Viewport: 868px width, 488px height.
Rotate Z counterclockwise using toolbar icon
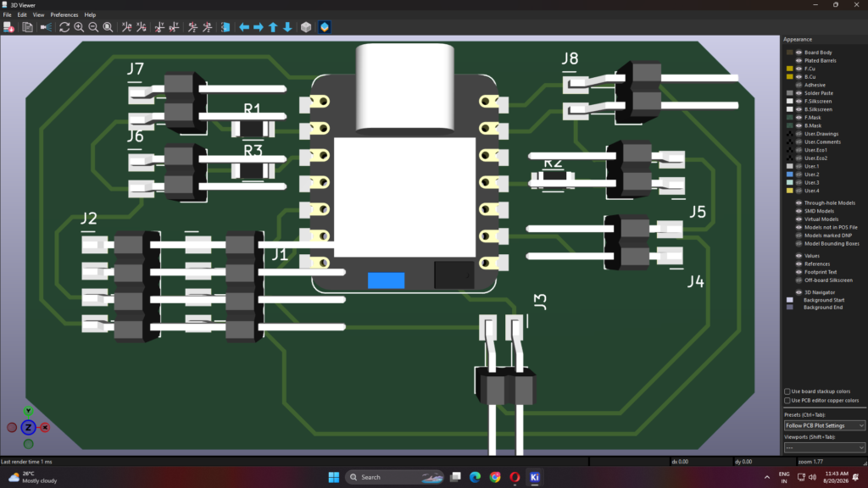(x=207, y=27)
